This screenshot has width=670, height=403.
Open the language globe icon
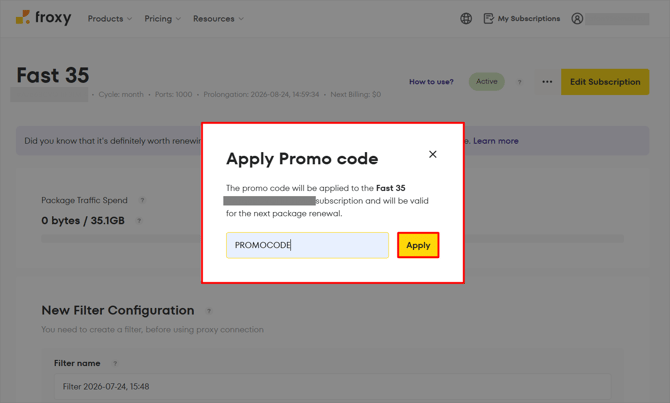pos(466,18)
